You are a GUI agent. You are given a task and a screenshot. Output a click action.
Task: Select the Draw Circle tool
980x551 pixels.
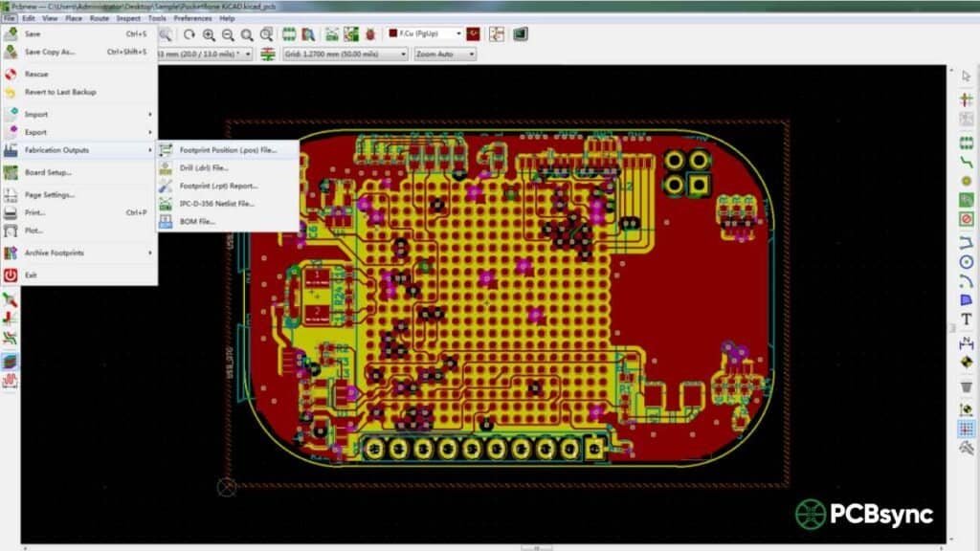click(967, 261)
